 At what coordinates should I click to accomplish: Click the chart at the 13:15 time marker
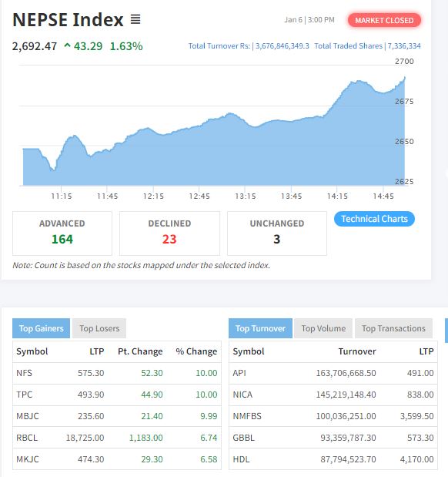[245, 196]
